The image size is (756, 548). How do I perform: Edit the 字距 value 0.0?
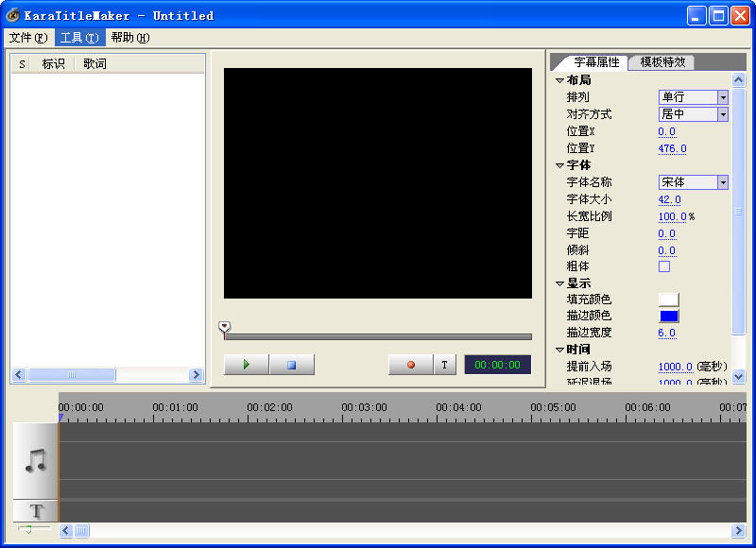pyautogui.click(x=667, y=233)
